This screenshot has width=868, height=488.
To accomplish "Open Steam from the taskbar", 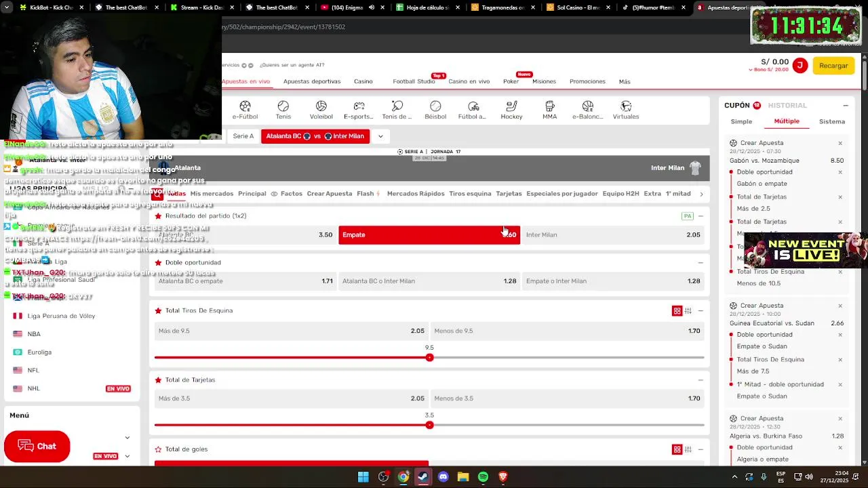I will 423,477.
